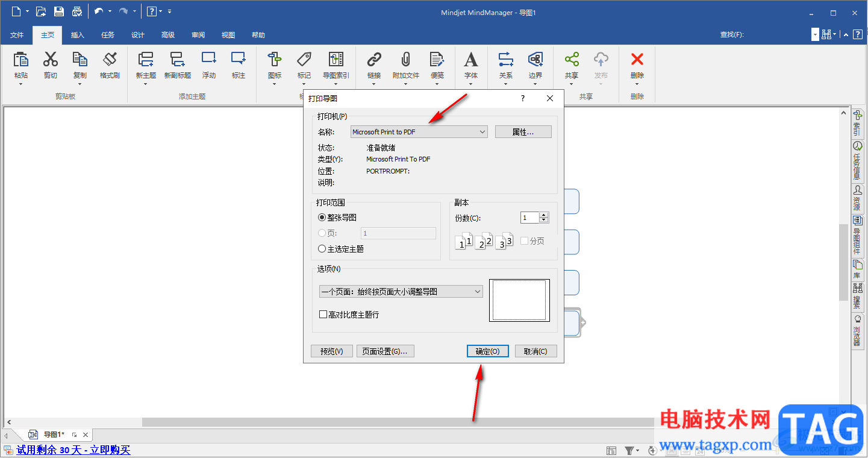Open the Resources (资源) side panel
The image size is (868, 458).
coord(857,198)
